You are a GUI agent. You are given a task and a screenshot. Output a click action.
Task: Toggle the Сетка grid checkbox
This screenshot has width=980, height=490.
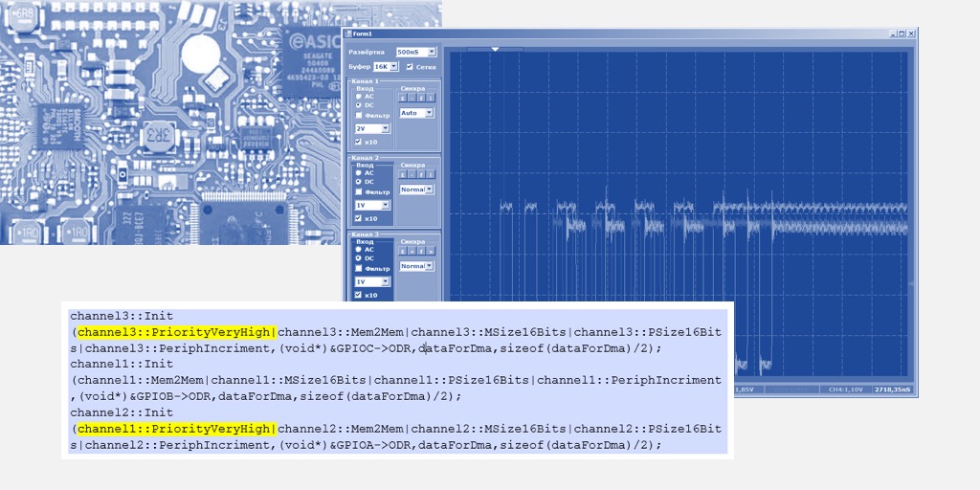coord(410,66)
